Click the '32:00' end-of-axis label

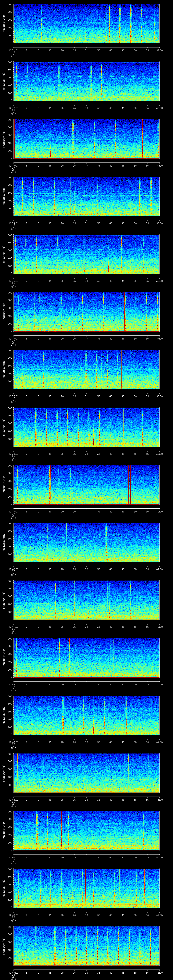click(x=159, y=50)
